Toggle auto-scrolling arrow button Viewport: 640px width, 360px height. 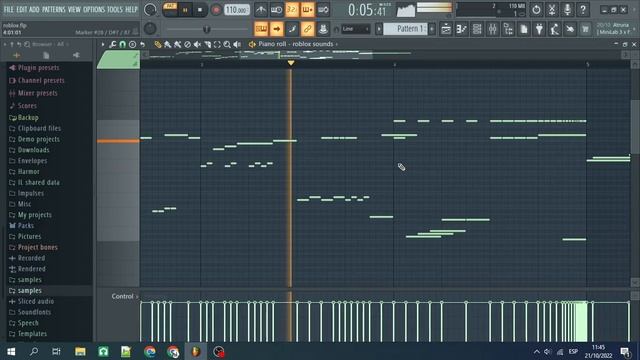click(276, 29)
